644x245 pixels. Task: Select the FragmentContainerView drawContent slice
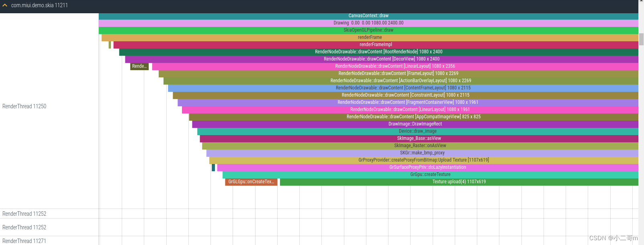408,102
